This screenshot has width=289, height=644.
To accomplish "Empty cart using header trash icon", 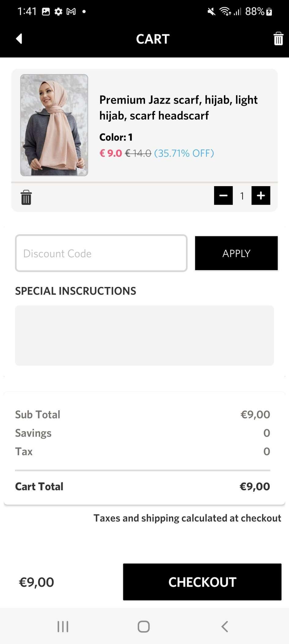I will (x=278, y=39).
